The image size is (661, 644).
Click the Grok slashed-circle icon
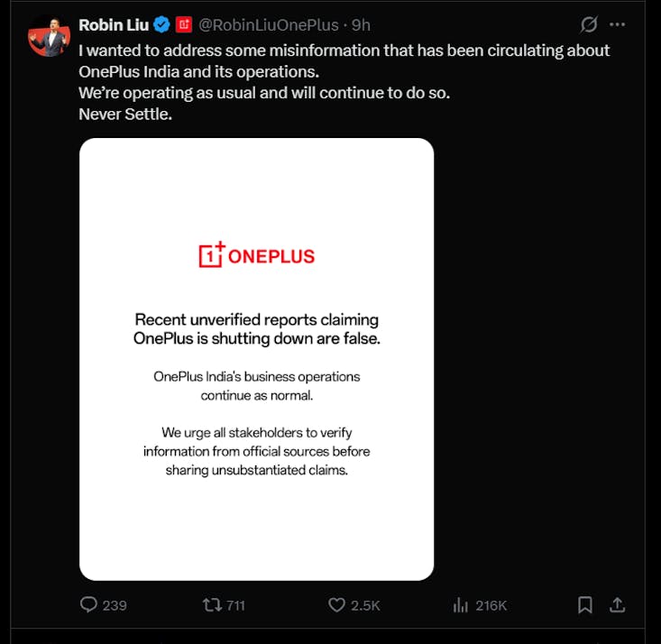(x=589, y=24)
